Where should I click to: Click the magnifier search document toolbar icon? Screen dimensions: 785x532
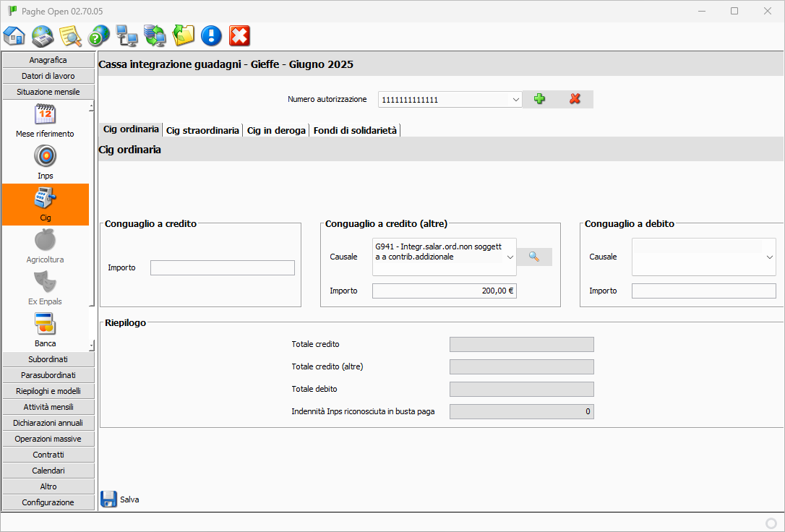point(70,35)
